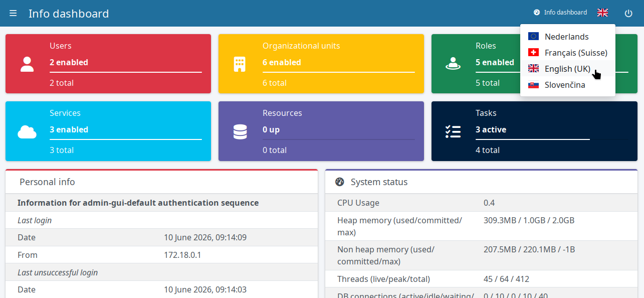Image resolution: width=644 pixels, height=298 pixels.
Task: Click the System status gauge icon
Action: (340, 182)
